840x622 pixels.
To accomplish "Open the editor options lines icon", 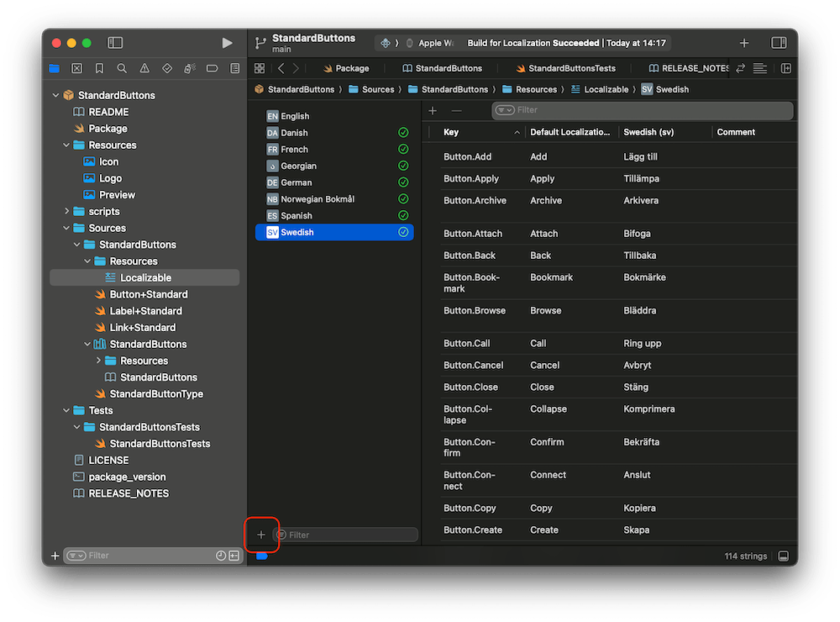I will click(x=759, y=68).
